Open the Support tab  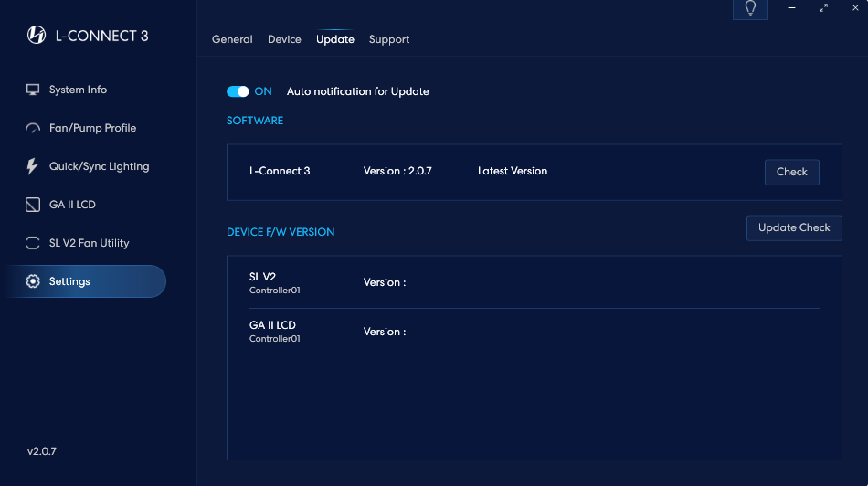389,39
